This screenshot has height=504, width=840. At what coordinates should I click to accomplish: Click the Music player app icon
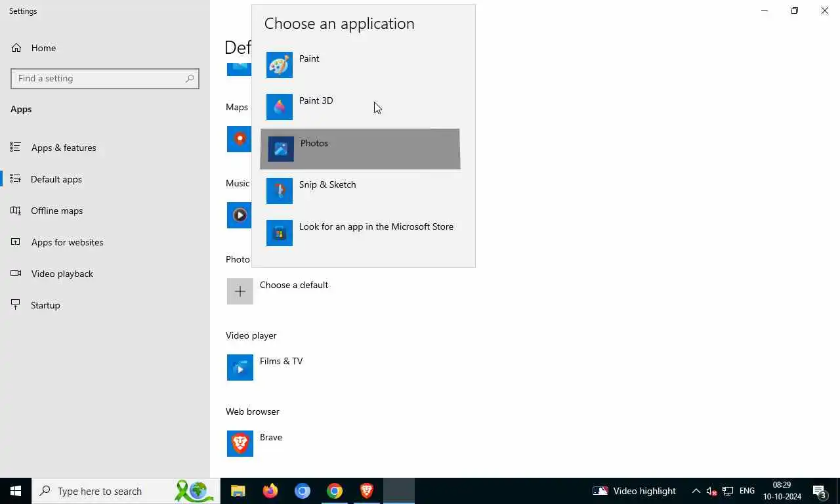[x=239, y=215]
